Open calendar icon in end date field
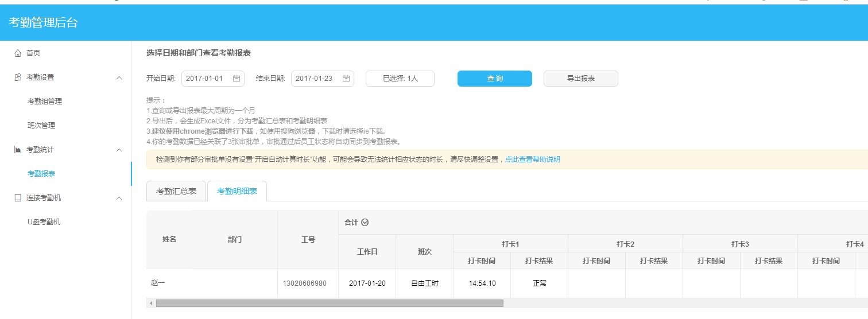This screenshot has width=868, height=319. pos(346,79)
